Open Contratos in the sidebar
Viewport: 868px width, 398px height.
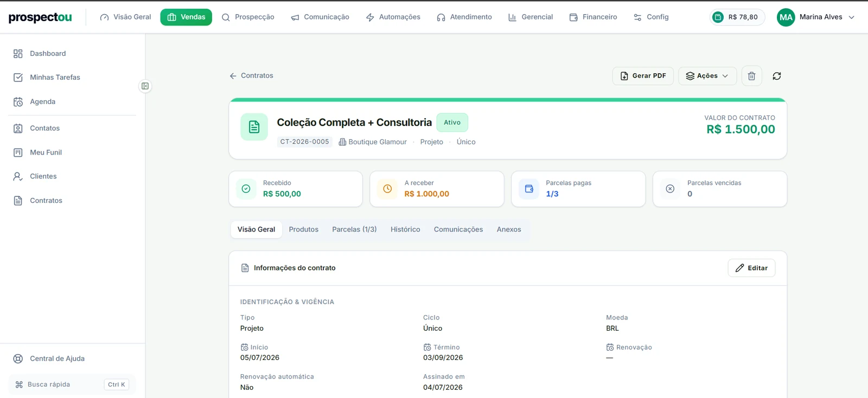[72, 201]
